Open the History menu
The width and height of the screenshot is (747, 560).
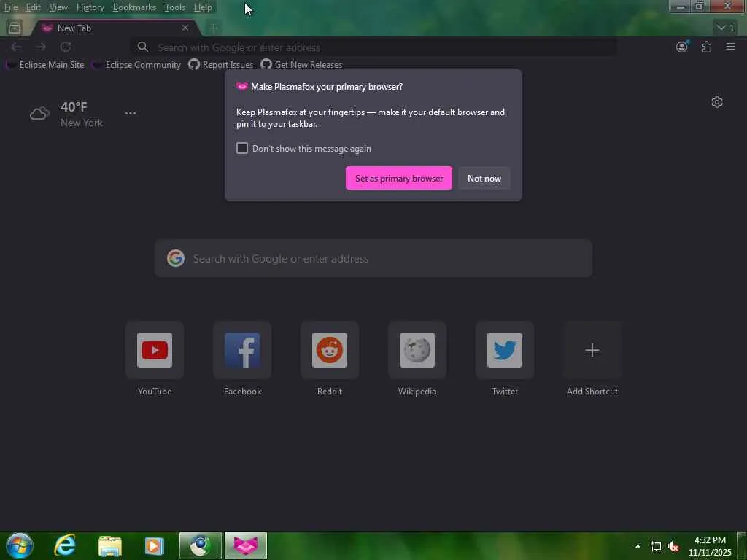click(x=90, y=7)
